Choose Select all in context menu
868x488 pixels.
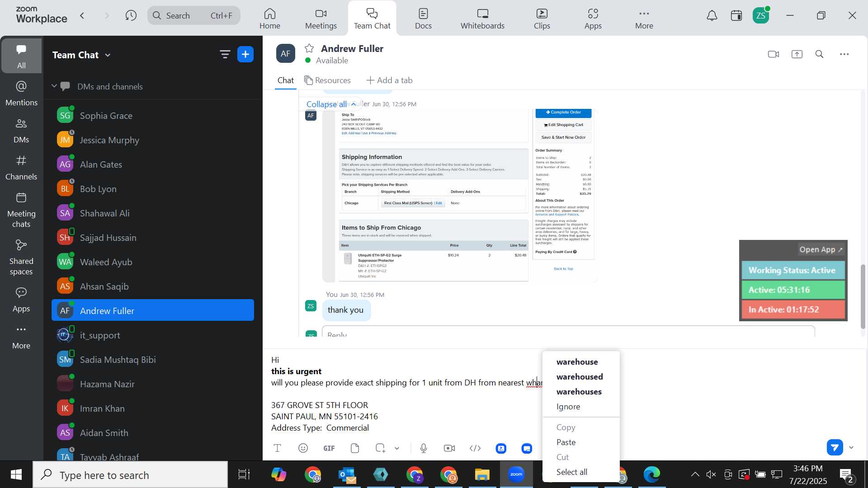point(572,472)
